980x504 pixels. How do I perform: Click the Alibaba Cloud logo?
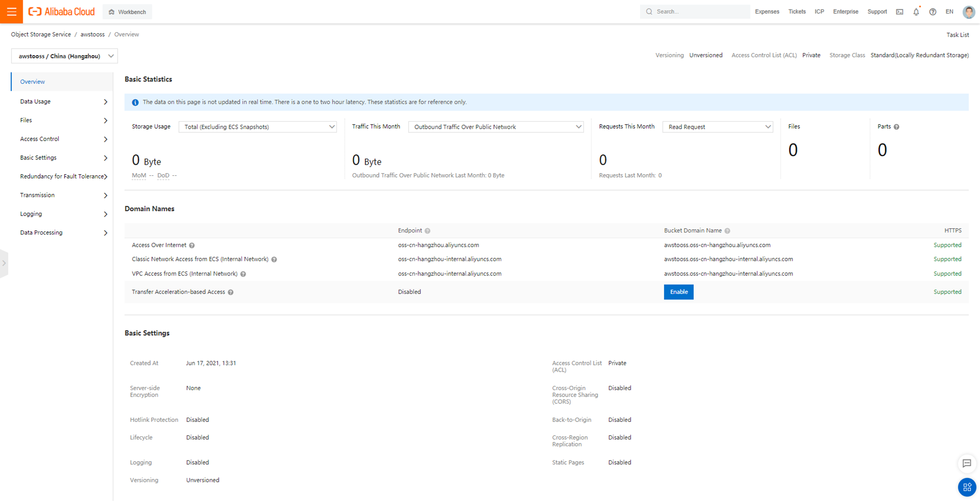click(61, 12)
